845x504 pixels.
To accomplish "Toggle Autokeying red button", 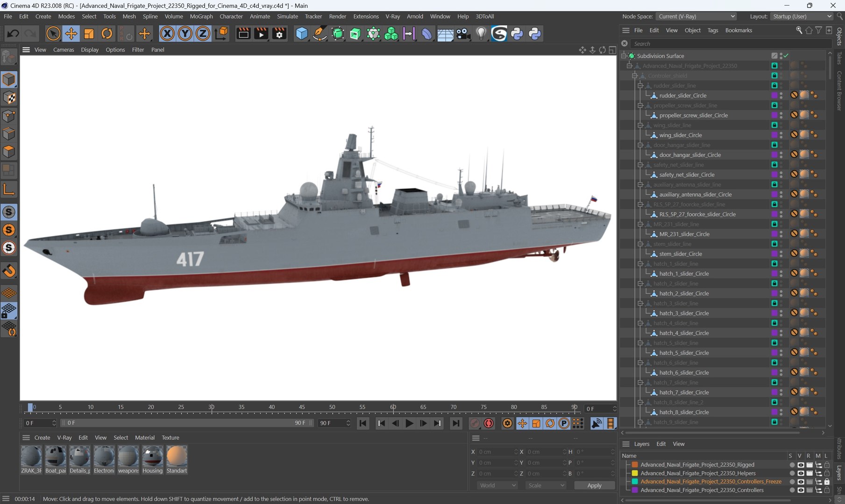I will 489,423.
